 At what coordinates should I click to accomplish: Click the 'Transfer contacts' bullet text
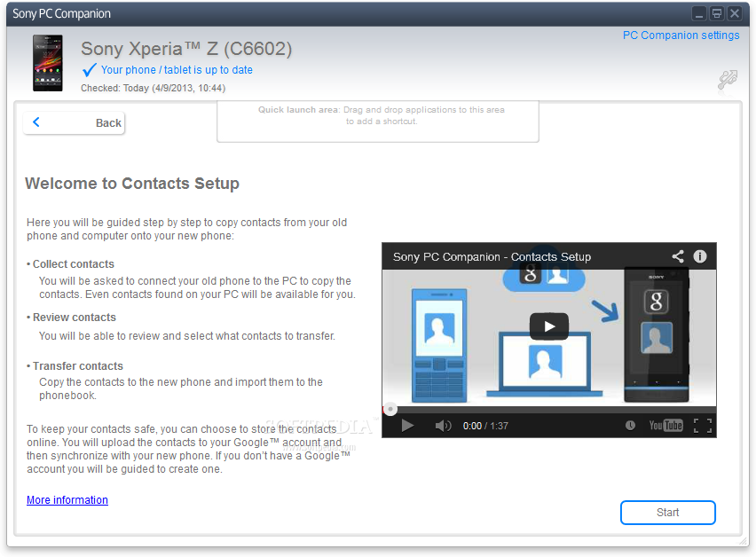tap(77, 366)
